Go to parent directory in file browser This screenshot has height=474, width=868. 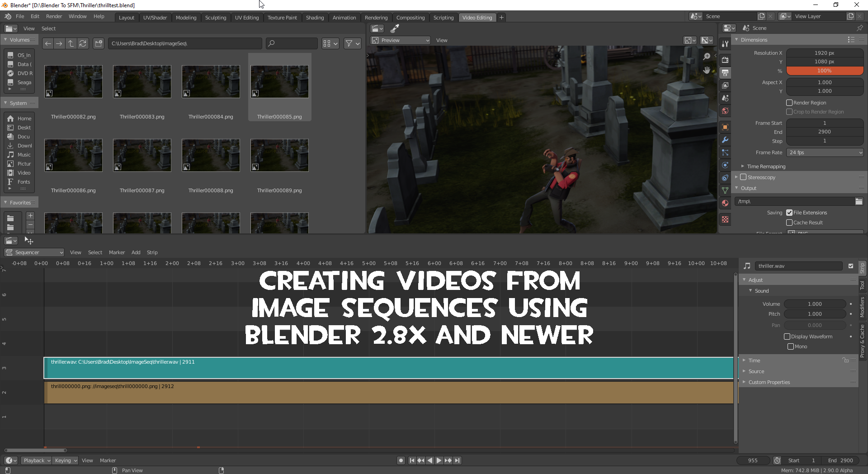tap(71, 43)
